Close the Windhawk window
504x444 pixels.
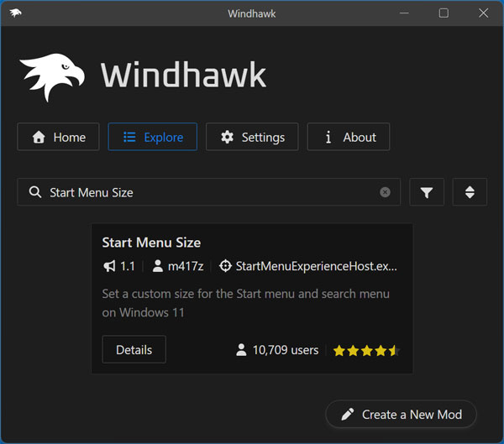click(483, 13)
